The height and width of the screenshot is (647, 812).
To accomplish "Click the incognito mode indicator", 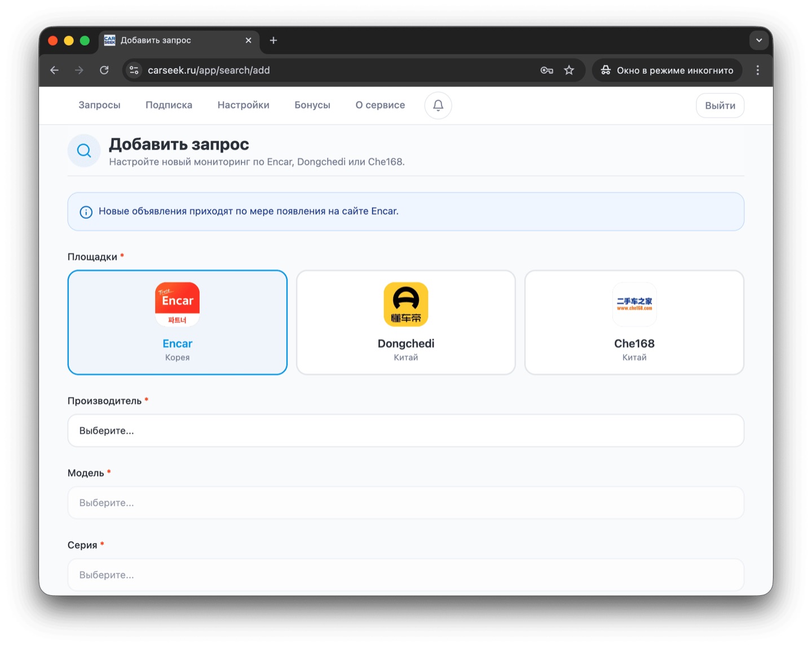I will pyautogui.click(x=667, y=70).
